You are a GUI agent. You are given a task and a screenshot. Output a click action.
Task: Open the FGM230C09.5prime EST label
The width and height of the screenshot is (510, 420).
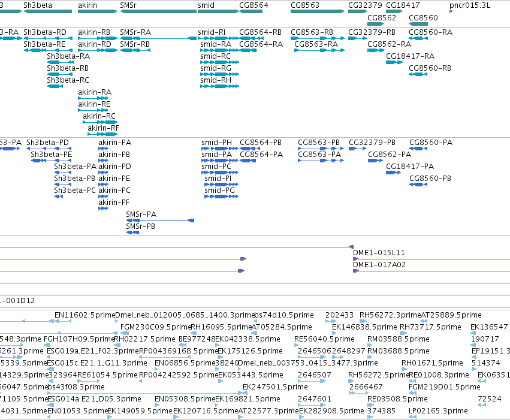click(x=155, y=327)
